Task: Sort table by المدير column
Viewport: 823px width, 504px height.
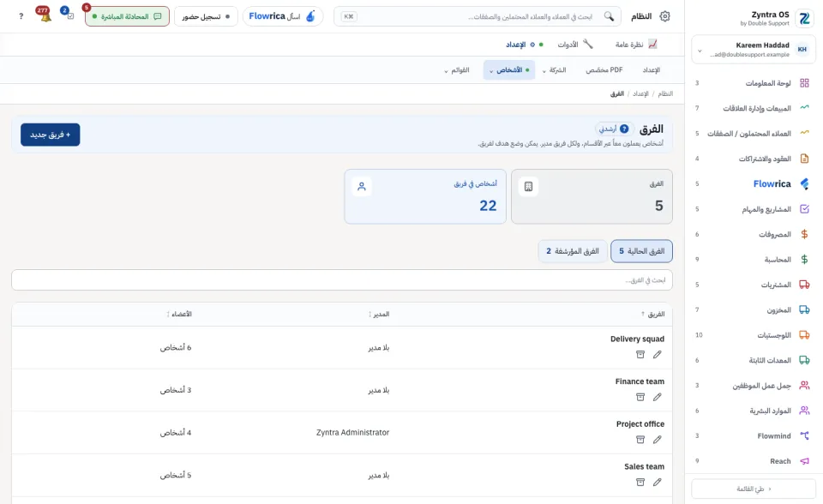Action: pos(378,314)
